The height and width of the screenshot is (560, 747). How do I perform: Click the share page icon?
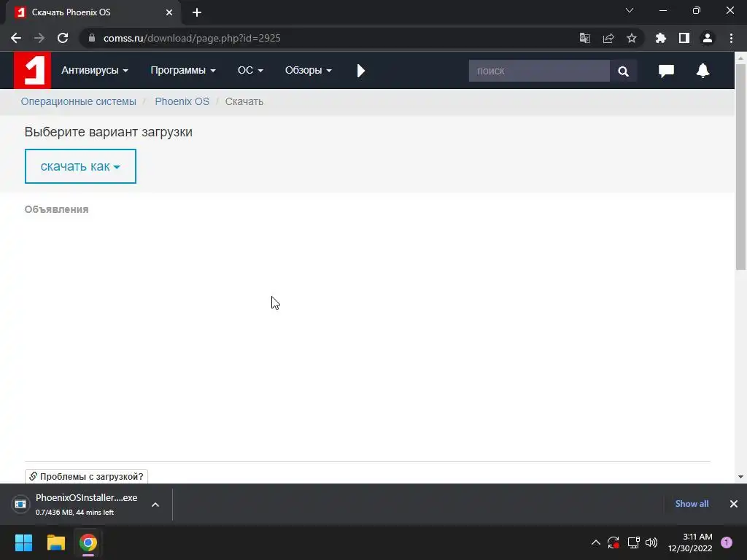[x=608, y=38]
